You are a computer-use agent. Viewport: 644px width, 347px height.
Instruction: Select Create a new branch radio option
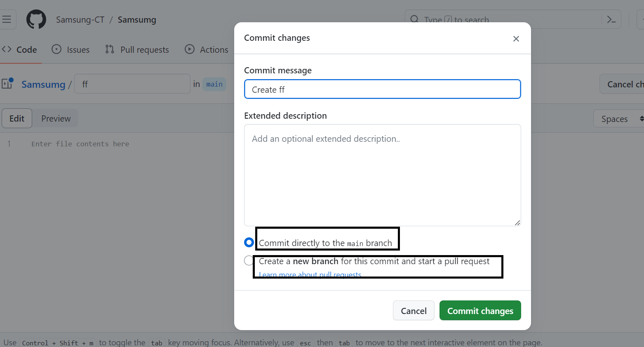[249, 260]
